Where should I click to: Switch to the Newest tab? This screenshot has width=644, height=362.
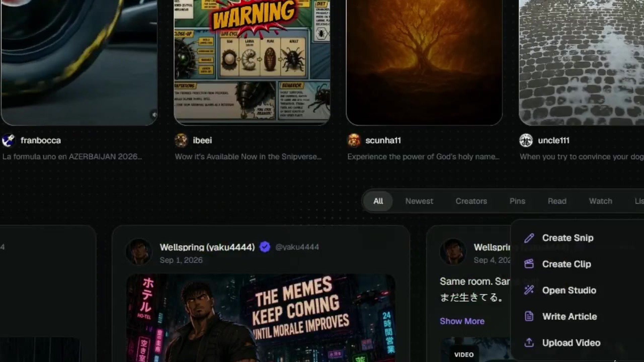[x=419, y=201]
